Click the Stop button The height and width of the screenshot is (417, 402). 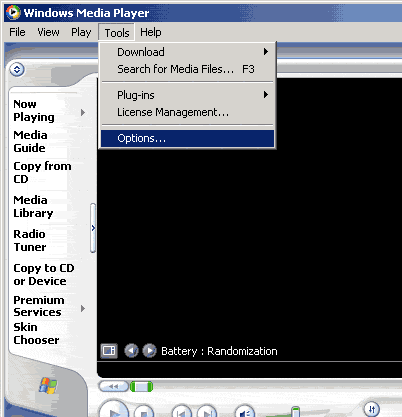click(144, 412)
